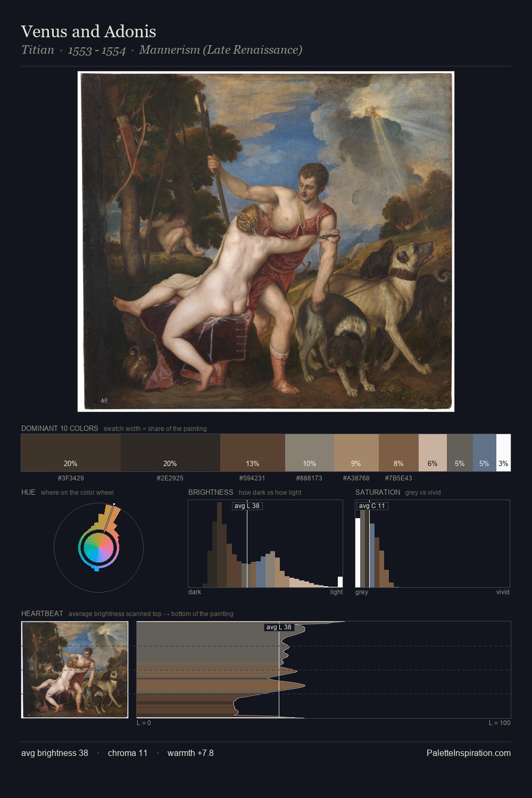
Task: Choose the grey 10% swatch #888173
Action: pyautogui.click(x=310, y=453)
